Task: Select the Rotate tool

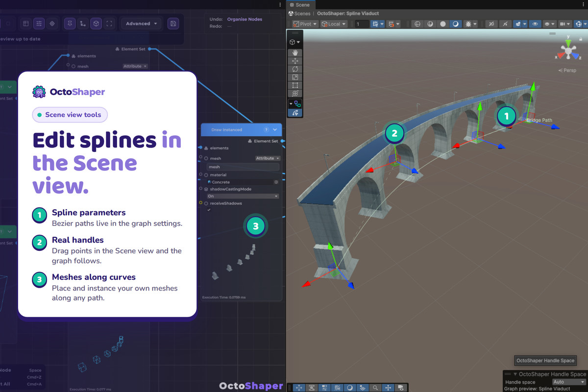Action: [x=295, y=69]
